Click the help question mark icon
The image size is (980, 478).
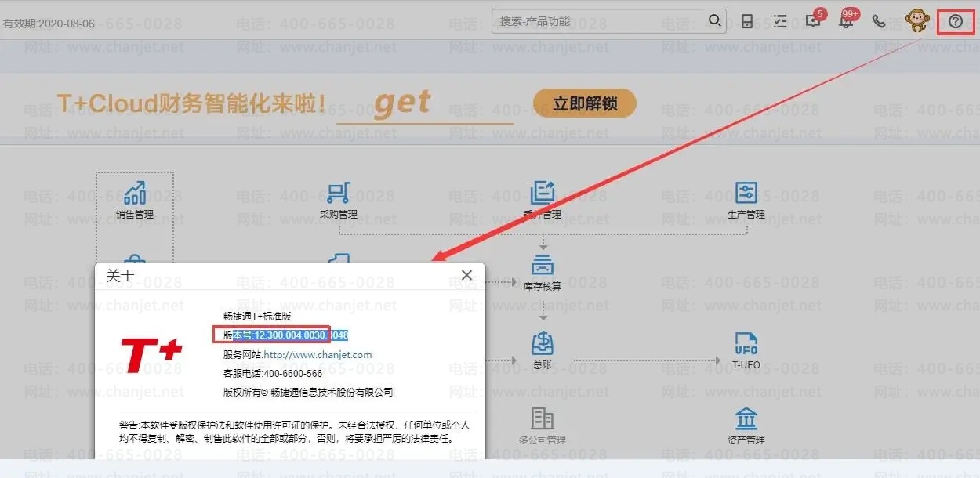coord(955,21)
